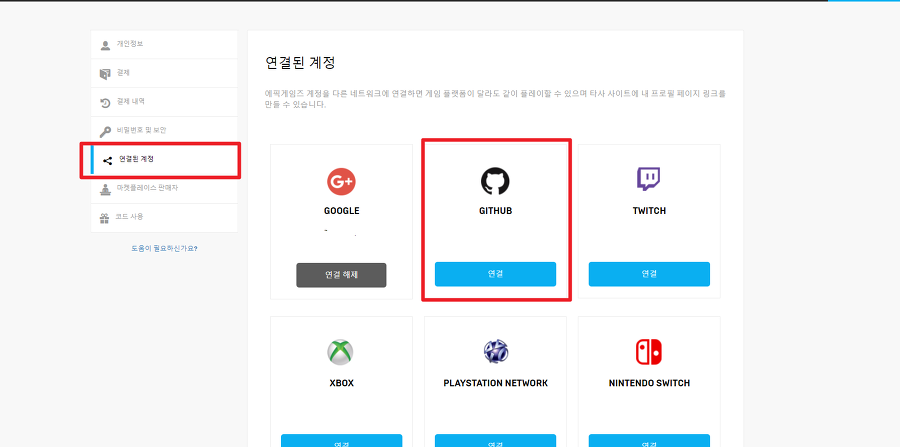Connect PlayStation Network with its blue button
This screenshot has width=900, height=447.
click(x=495, y=440)
